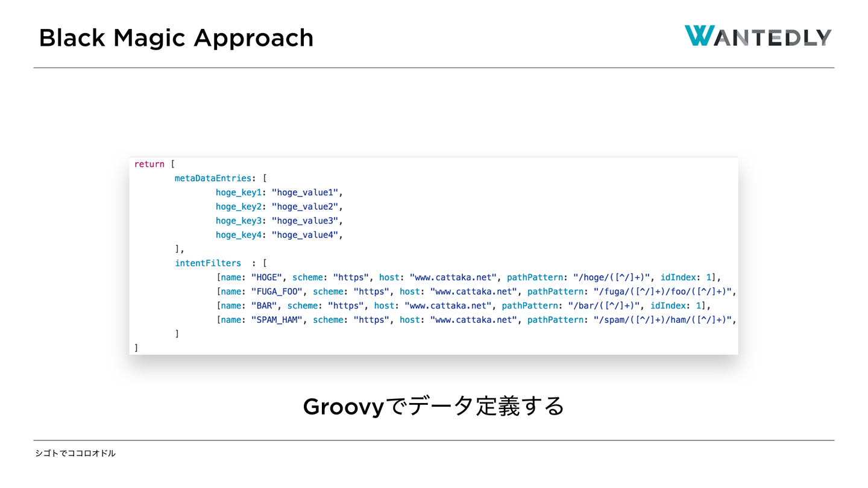Viewport: 868px width, 488px height.
Task: Click "www.cattaka.net" host in the SPAM_HAM row
Action: [x=474, y=320]
